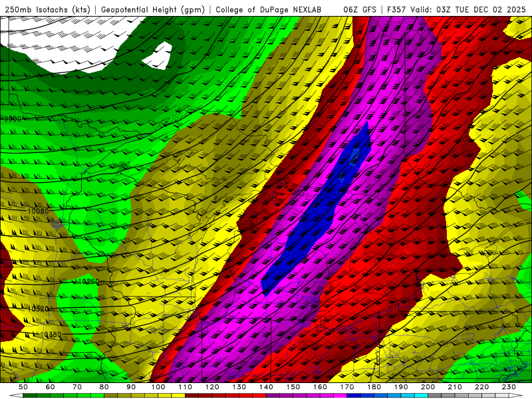Click the 220 value on the color scale
The width and height of the screenshot is (532, 399).
tap(481, 387)
